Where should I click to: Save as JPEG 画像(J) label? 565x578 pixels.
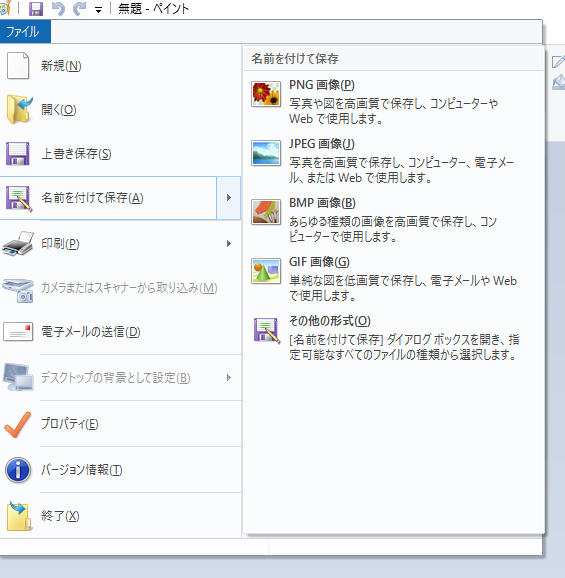322,144
